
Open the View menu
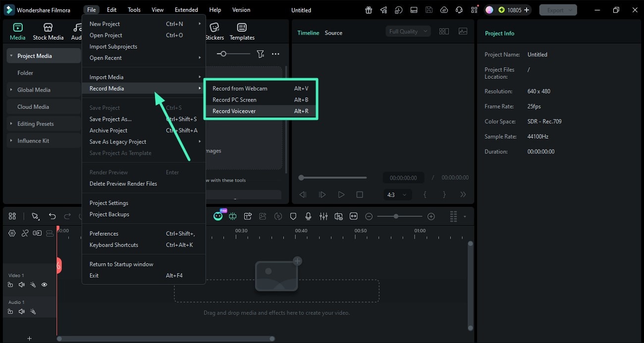[158, 10]
